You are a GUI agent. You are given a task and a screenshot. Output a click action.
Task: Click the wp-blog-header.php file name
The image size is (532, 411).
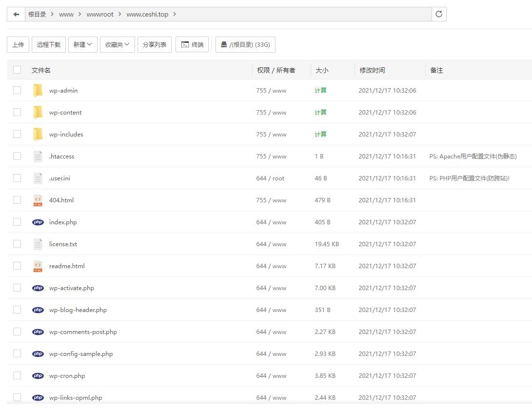coord(78,310)
